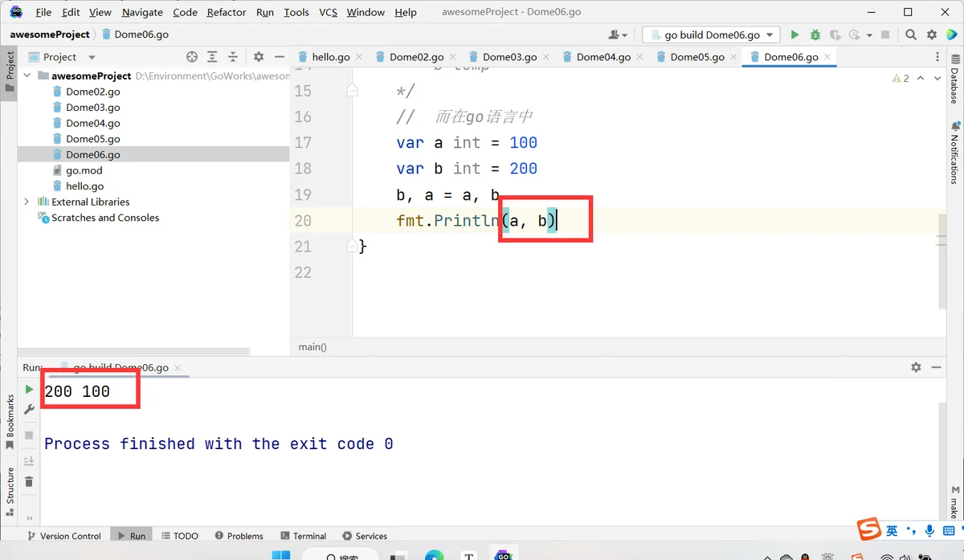The image size is (964, 560).
Task: Open the Navigate menu
Action: pos(142,12)
